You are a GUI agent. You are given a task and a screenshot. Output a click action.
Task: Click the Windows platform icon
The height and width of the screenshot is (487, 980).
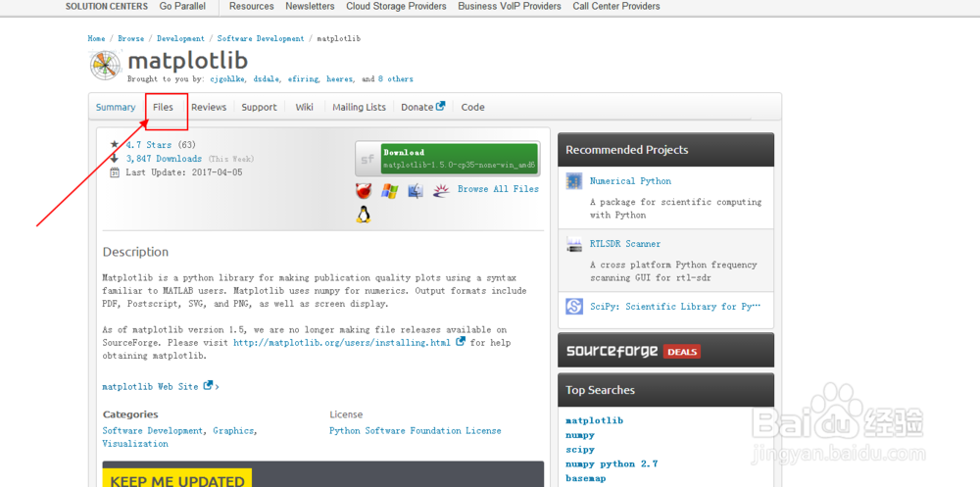(x=389, y=191)
